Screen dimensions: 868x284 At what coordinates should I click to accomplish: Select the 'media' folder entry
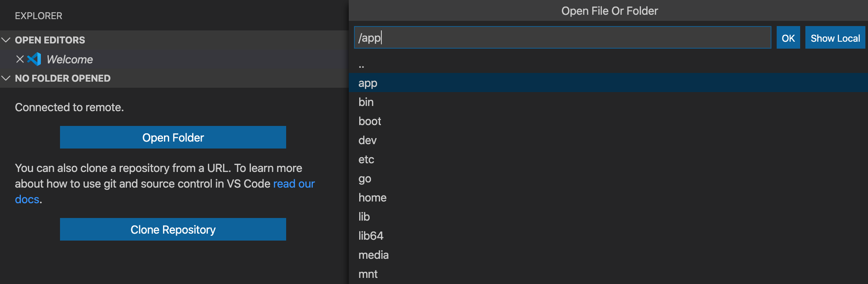point(608,254)
